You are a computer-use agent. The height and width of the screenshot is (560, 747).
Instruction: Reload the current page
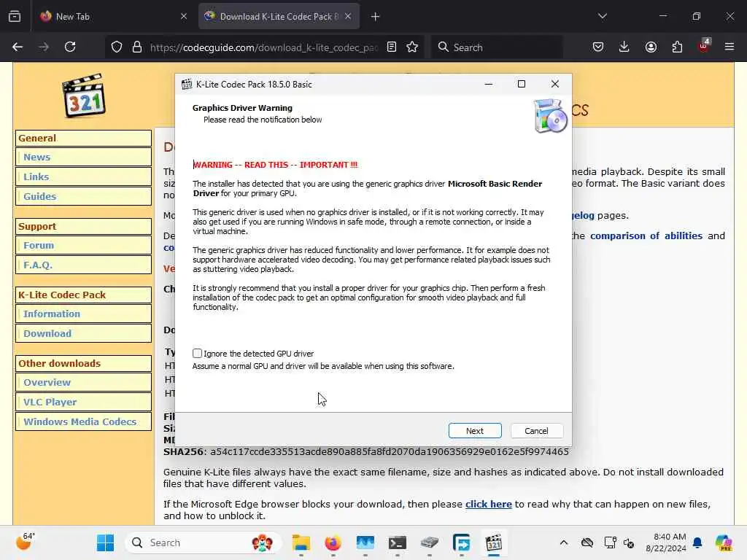(70, 47)
